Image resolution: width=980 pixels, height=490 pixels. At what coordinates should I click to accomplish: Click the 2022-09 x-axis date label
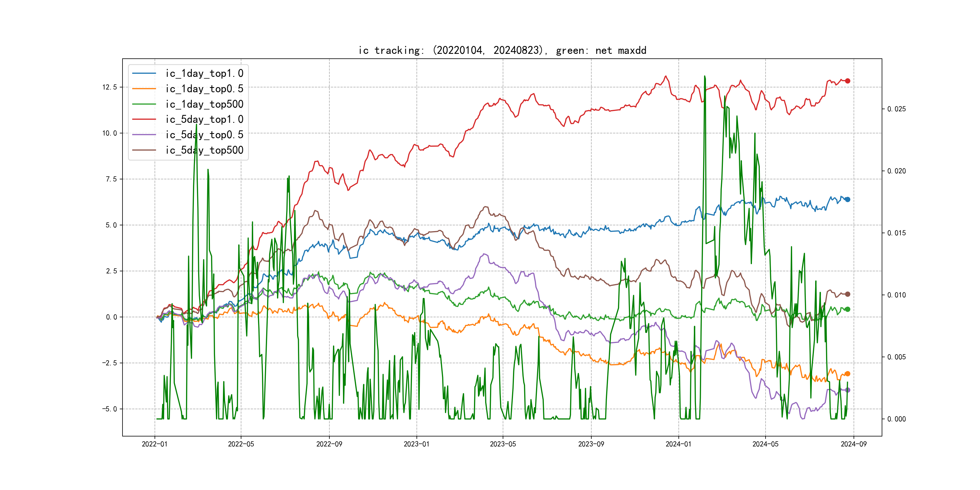pyautogui.click(x=329, y=444)
